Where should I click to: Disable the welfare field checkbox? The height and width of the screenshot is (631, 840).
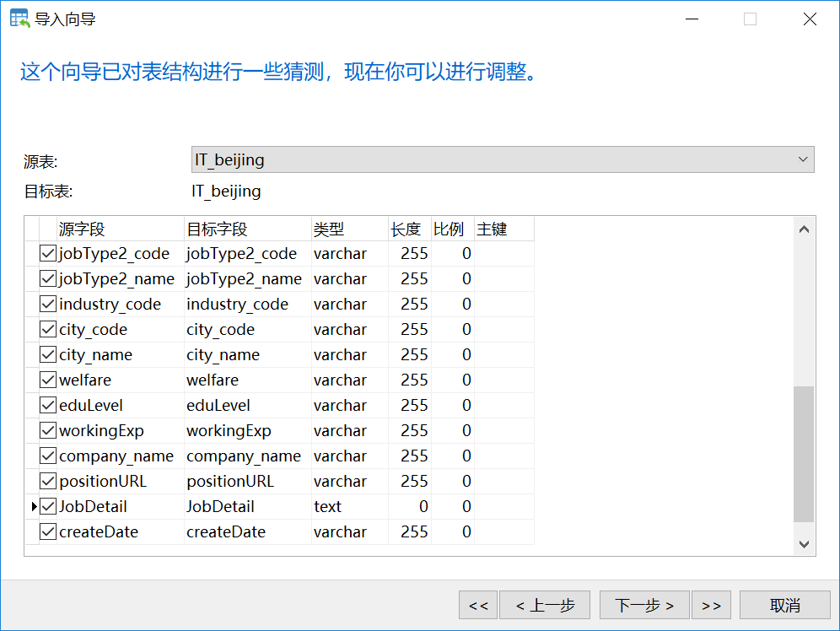(x=48, y=380)
